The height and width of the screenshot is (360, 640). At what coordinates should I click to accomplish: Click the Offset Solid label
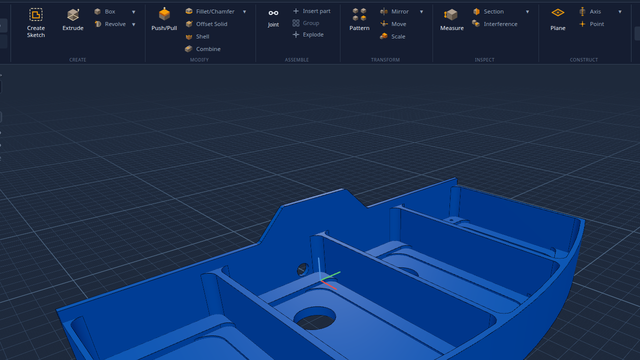coord(211,24)
